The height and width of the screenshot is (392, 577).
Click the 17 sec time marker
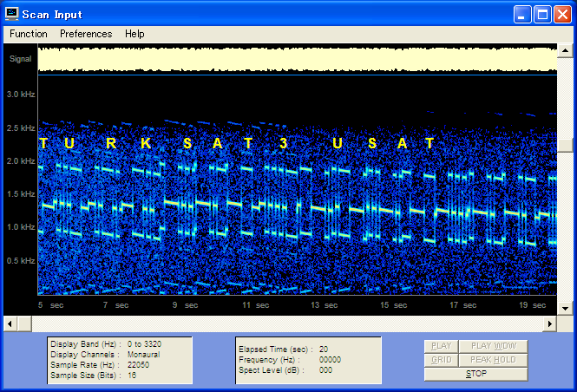tap(463, 305)
